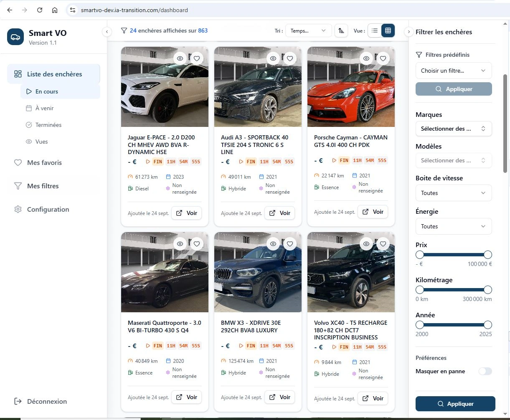Click the Maserati Quattroporte title text

[x=165, y=326]
